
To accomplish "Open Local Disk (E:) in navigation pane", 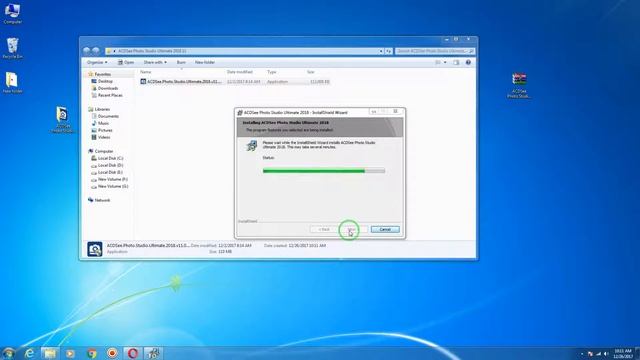I will (x=110, y=172).
